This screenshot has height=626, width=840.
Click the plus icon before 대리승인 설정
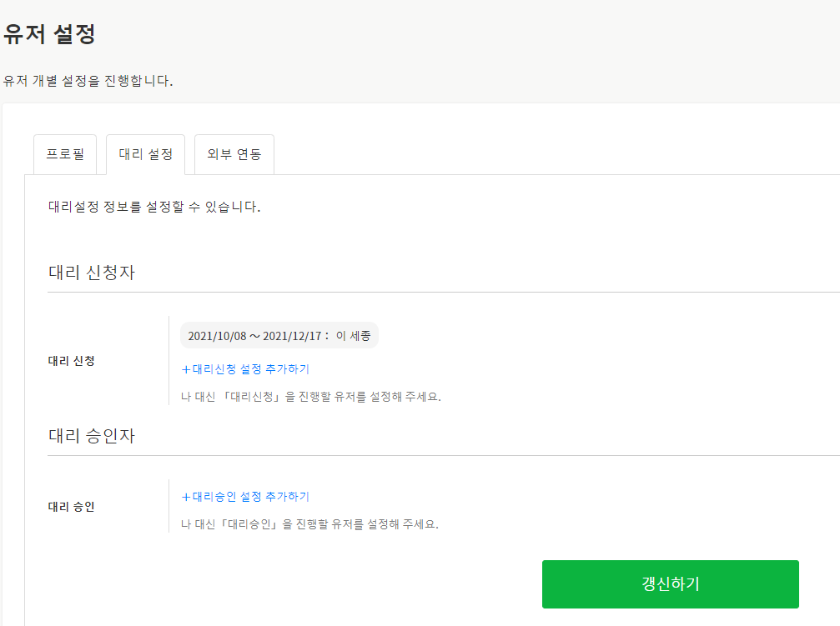186,496
